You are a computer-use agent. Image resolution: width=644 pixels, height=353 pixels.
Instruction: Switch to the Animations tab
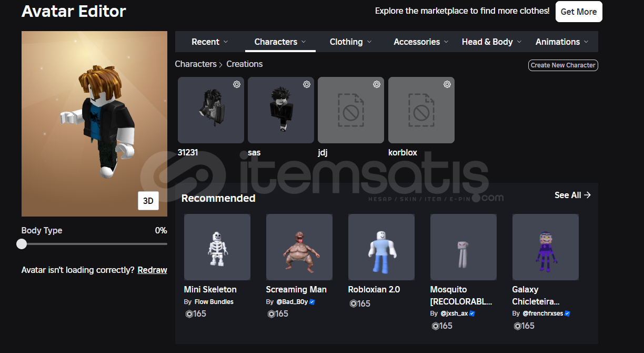(562, 42)
